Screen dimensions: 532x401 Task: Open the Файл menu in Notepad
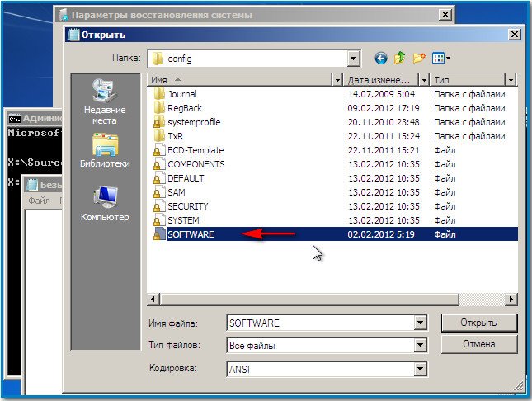(38, 200)
